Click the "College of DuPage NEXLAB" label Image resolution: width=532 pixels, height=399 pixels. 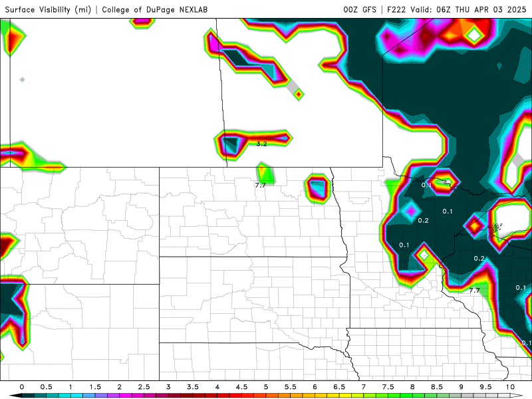click(x=155, y=9)
